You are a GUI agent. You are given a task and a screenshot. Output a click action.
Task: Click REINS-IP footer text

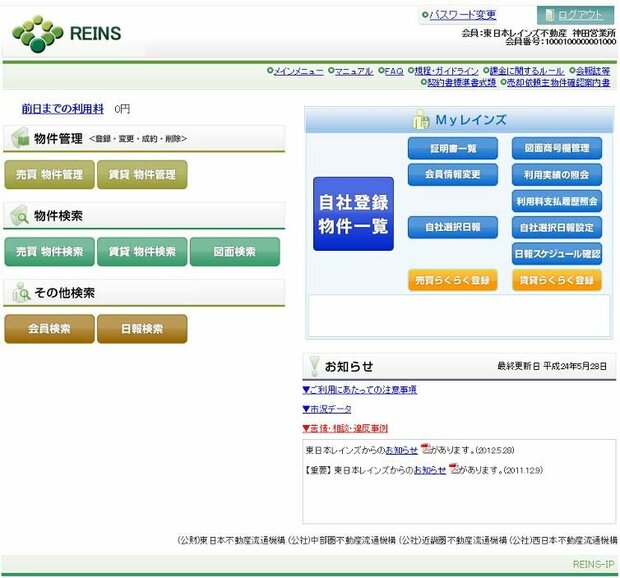[x=594, y=564]
